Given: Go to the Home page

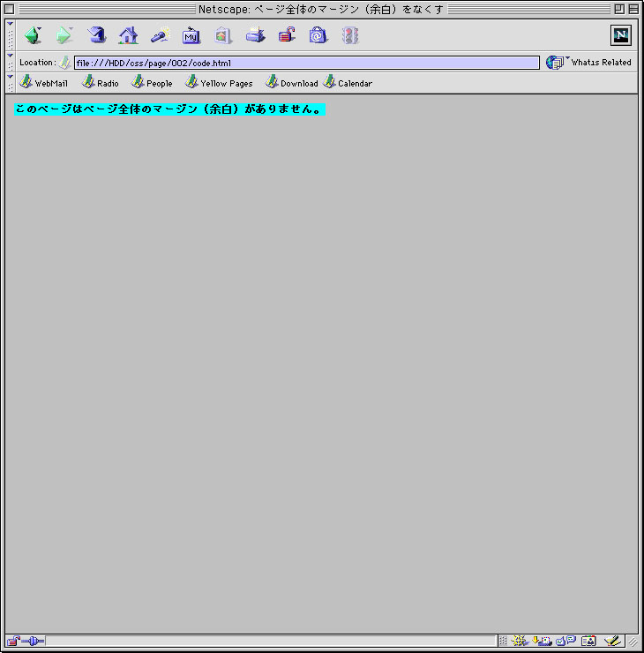Looking at the screenshot, I should click(128, 35).
